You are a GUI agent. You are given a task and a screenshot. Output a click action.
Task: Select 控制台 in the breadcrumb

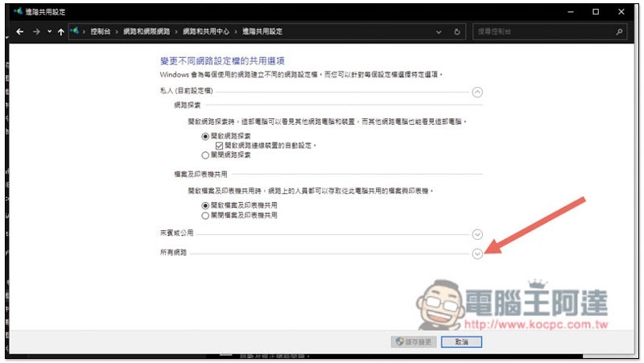point(100,31)
